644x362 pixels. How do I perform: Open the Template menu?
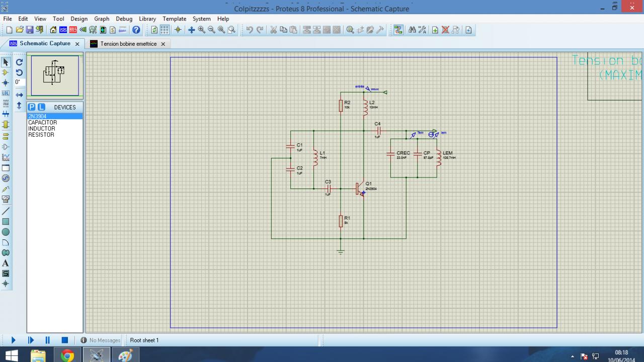coord(174,19)
